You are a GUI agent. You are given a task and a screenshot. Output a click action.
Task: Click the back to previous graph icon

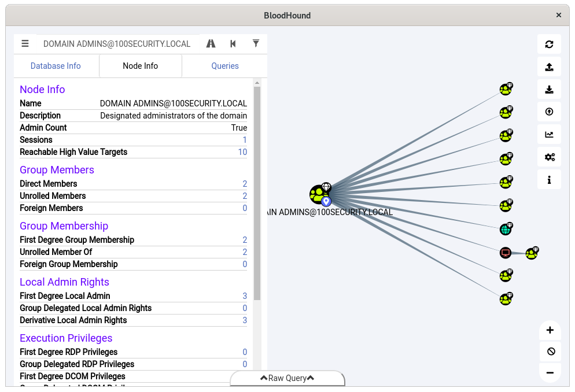coord(233,44)
